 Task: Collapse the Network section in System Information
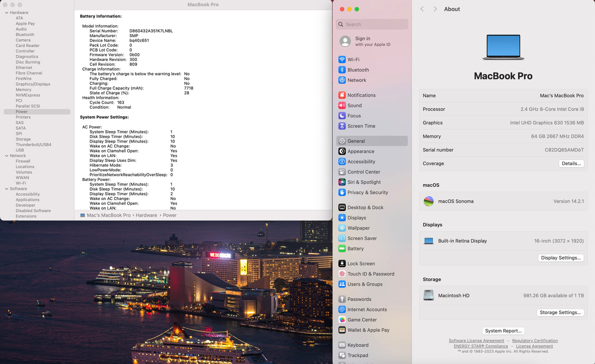[7, 156]
